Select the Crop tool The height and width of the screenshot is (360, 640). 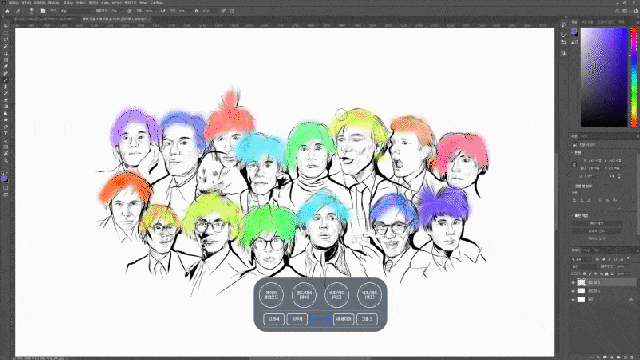click(6, 53)
